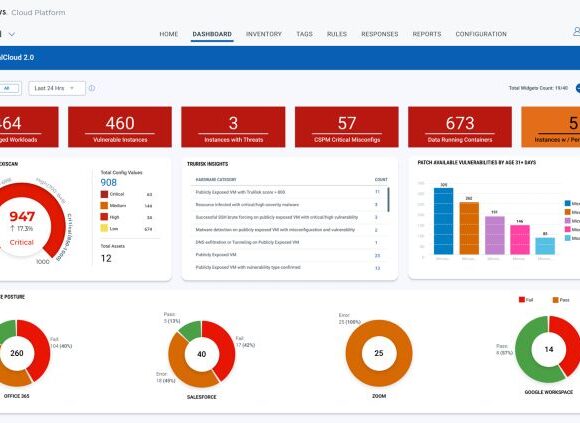
Task: Click the info icon beside Last 24 Hrs
Action: [x=92, y=88]
